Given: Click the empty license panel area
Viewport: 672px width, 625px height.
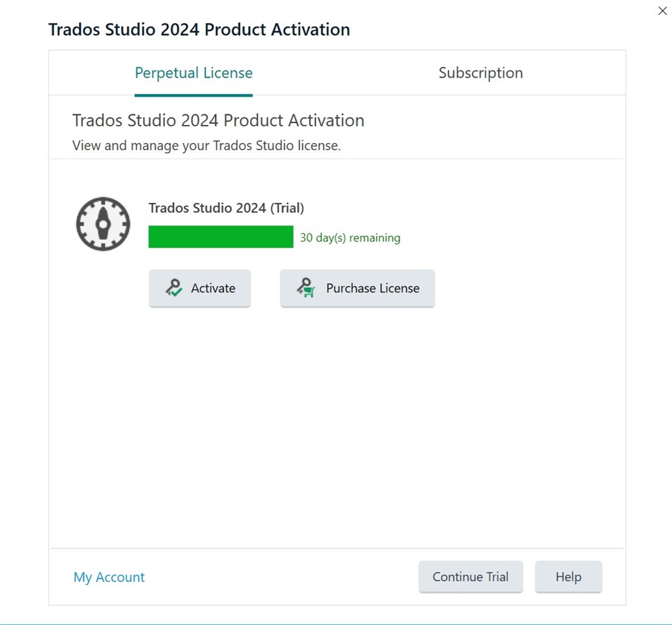Looking at the screenshot, I should [336, 424].
